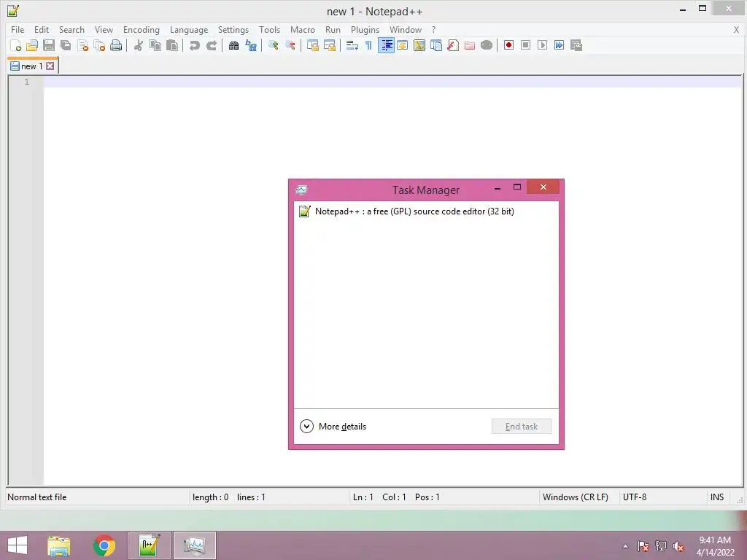Click the Undo arrow icon
The height and width of the screenshot is (560, 747).
click(x=194, y=45)
